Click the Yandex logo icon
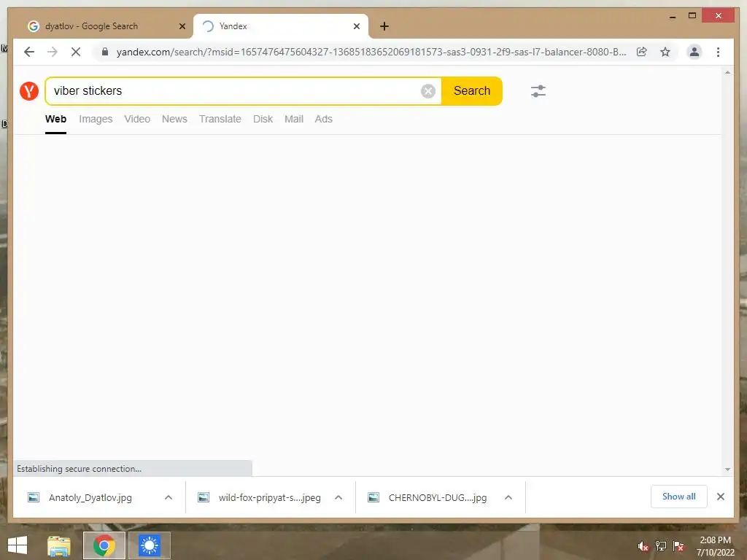Image resolution: width=747 pixels, height=560 pixels. [29, 91]
